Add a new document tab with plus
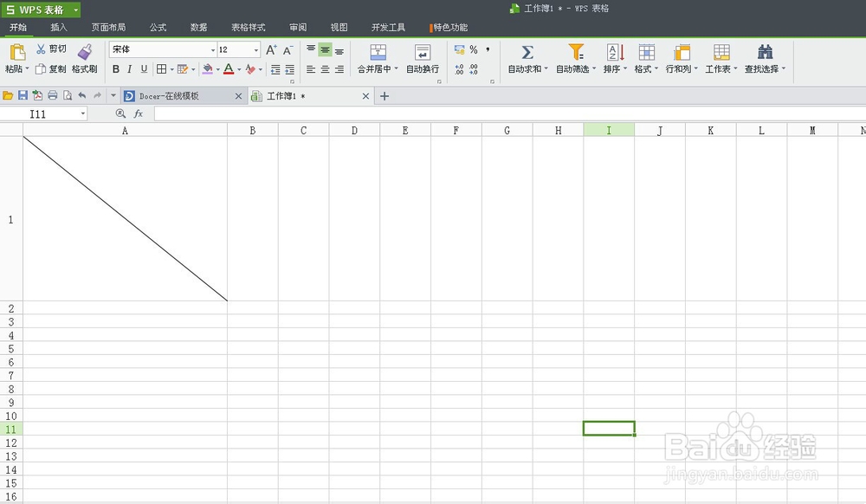 (385, 96)
